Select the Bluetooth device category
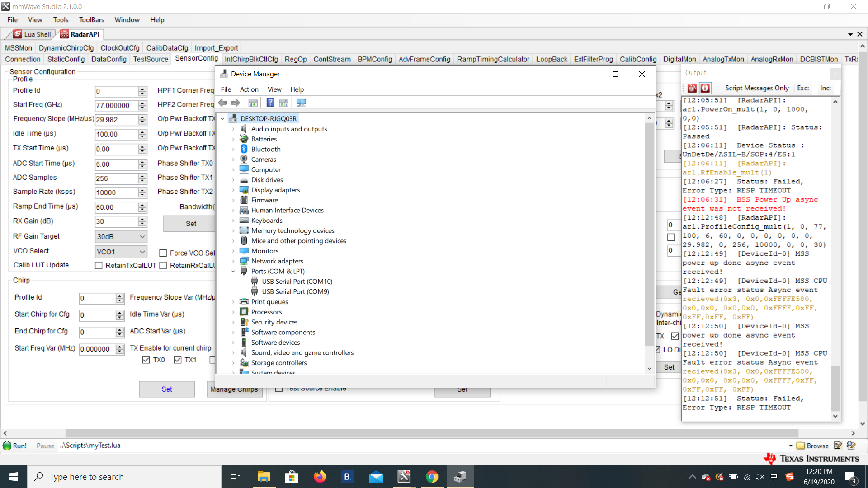The height and width of the screenshot is (488, 868). 266,149
